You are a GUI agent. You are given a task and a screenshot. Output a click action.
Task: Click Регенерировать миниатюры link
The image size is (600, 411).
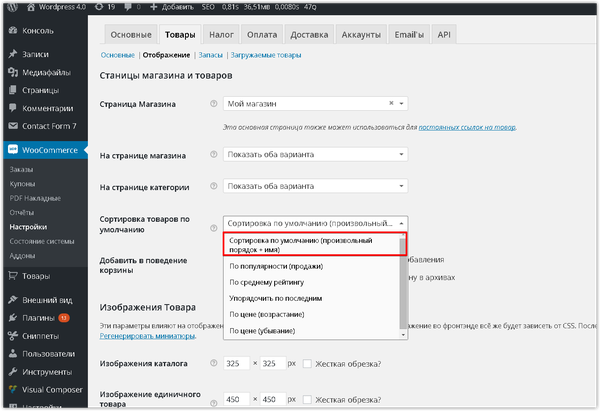147,336
